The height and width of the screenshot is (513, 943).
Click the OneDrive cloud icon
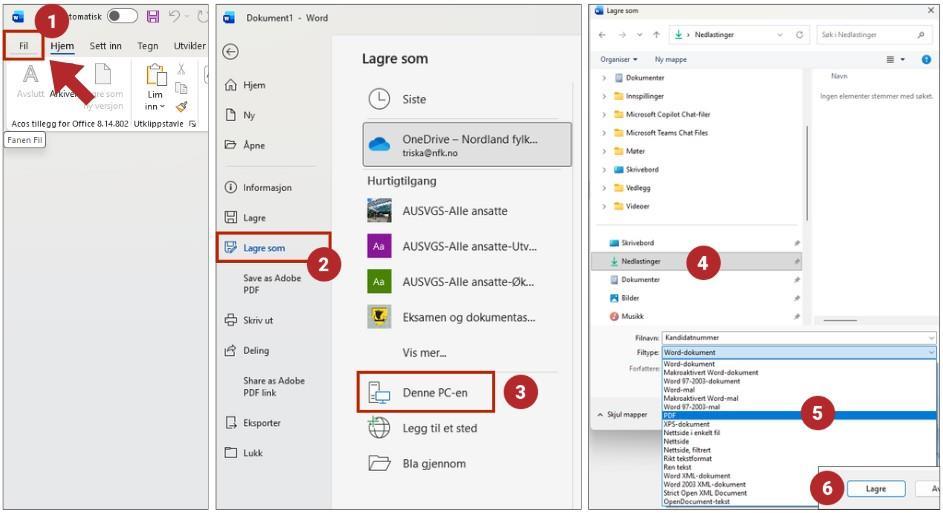pyautogui.click(x=380, y=144)
